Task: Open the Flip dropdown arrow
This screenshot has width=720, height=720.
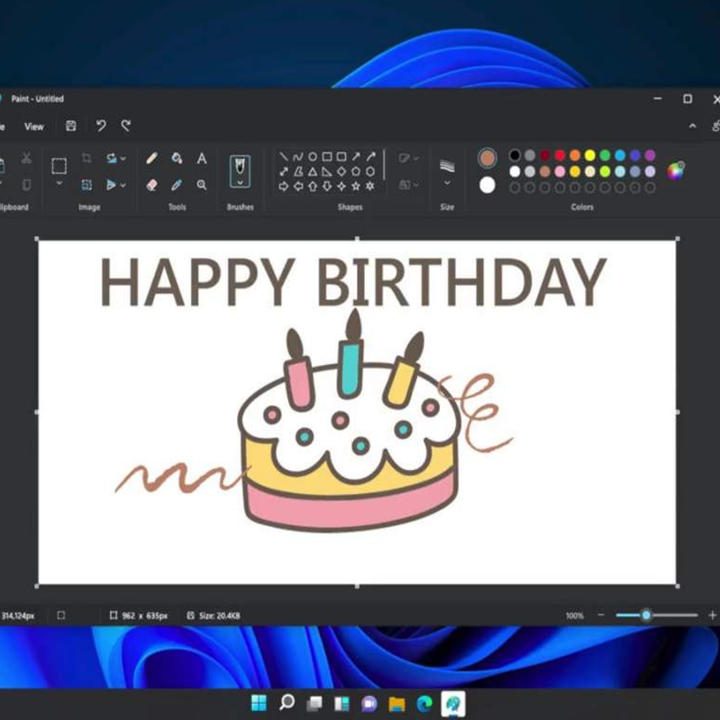Action: click(123, 185)
